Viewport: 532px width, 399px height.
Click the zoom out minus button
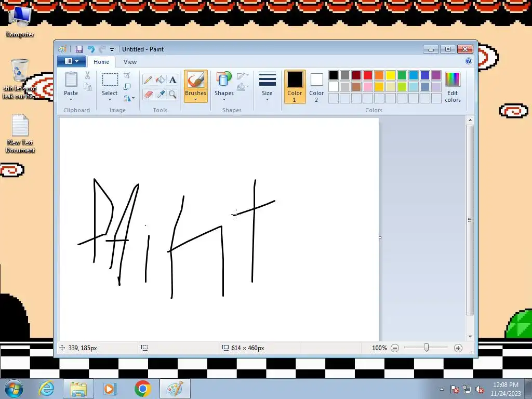395,348
